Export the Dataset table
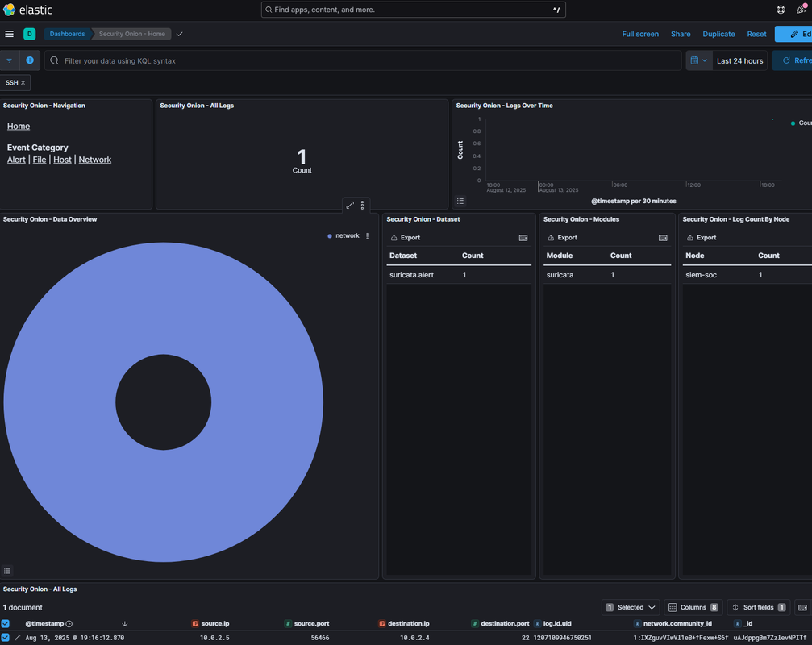This screenshot has width=812, height=645. pyautogui.click(x=405, y=238)
